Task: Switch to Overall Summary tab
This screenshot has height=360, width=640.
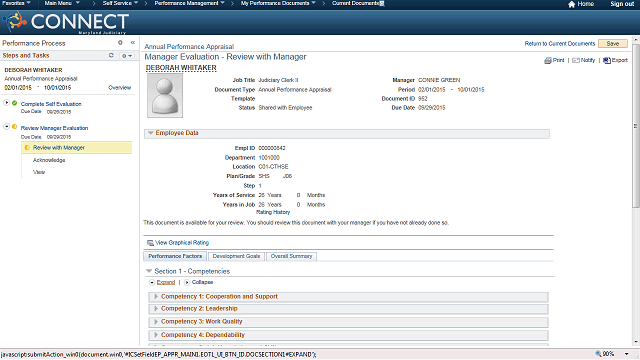Action: coord(291,256)
